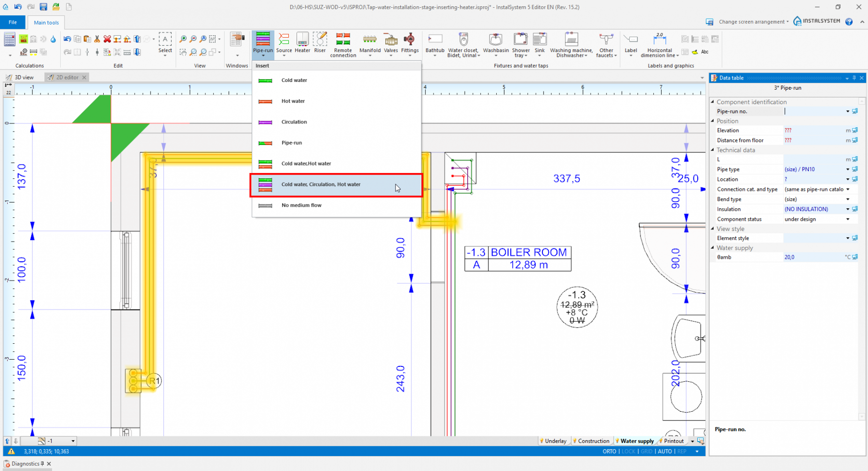Activate the Select tool
This screenshot has width=868, height=471.
[165, 42]
